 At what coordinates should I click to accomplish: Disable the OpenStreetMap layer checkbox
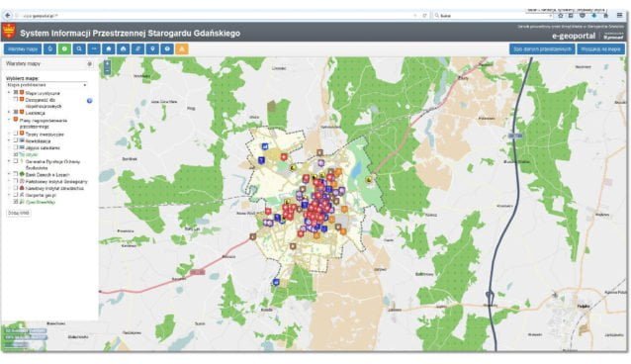(16, 202)
